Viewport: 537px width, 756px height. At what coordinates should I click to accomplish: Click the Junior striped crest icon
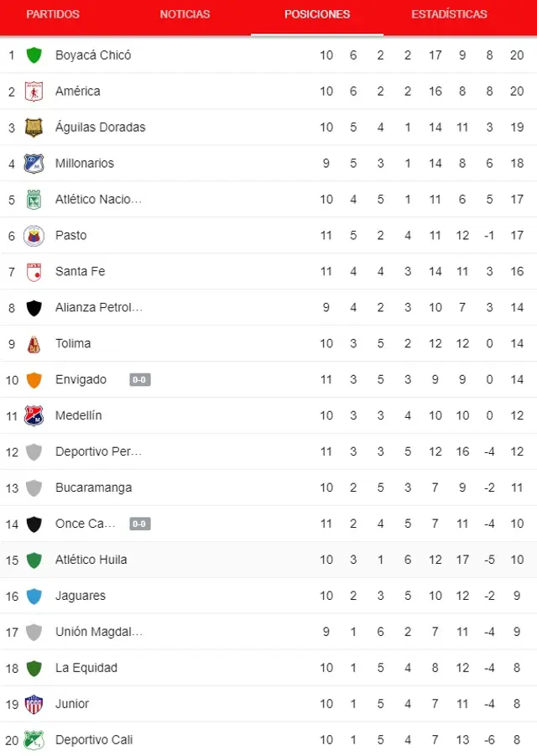coord(34,704)
